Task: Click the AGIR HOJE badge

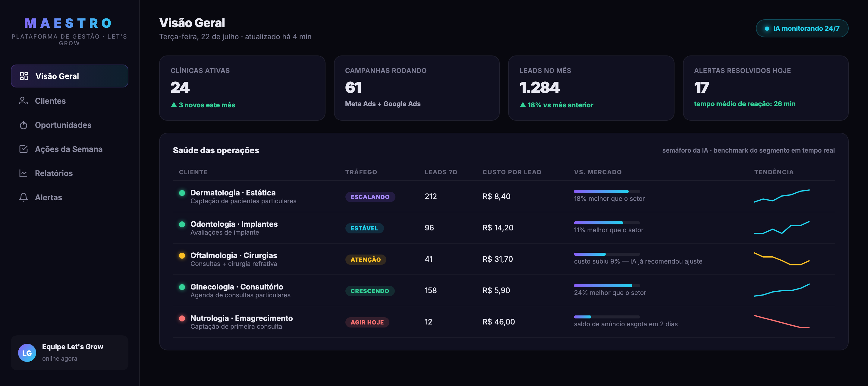Action: [x=367, y=322]
